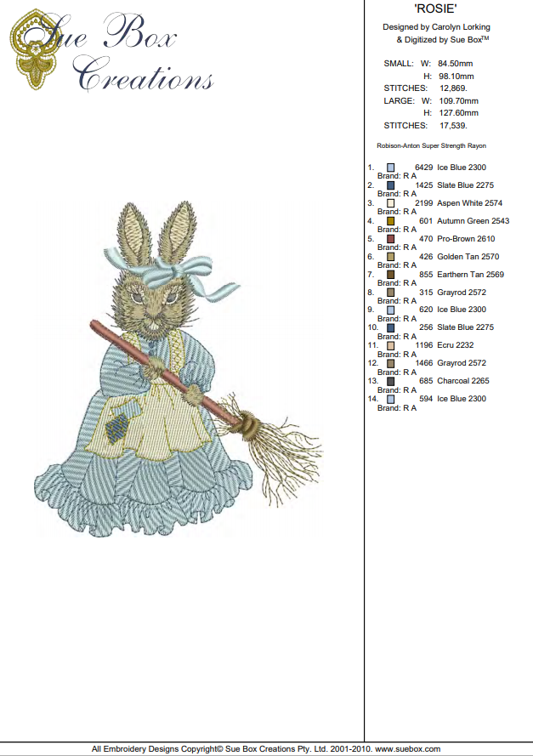
Task: Select color swatch 13, Charcoal 2265
Action: tap(391, 381)
